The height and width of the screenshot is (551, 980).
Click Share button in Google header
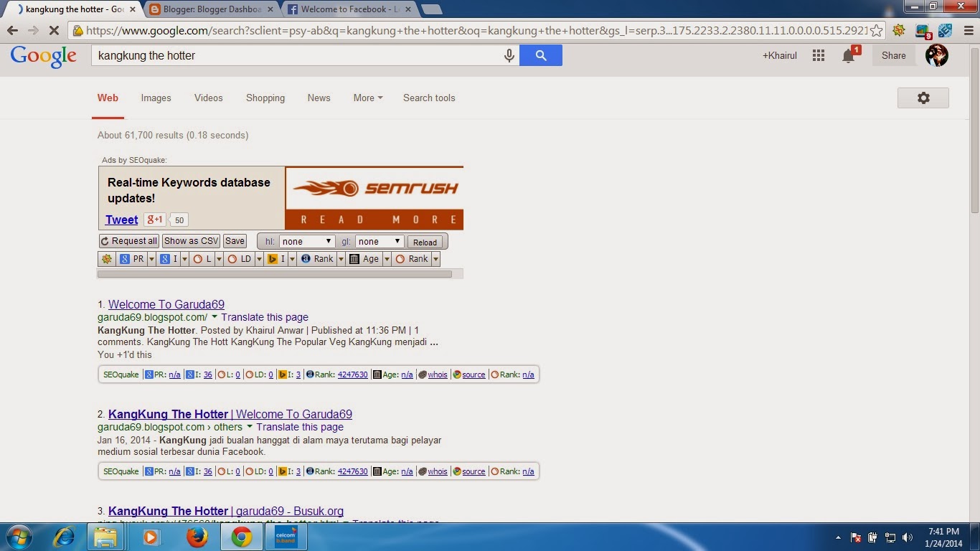point(894,55)
